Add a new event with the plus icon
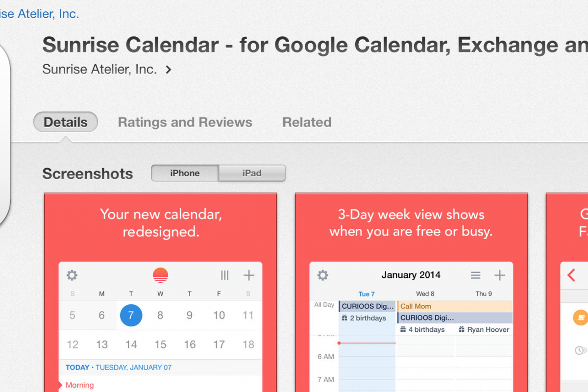Image resolution: width=588 pixels, height=392 pixels. [x=248, y=275]
